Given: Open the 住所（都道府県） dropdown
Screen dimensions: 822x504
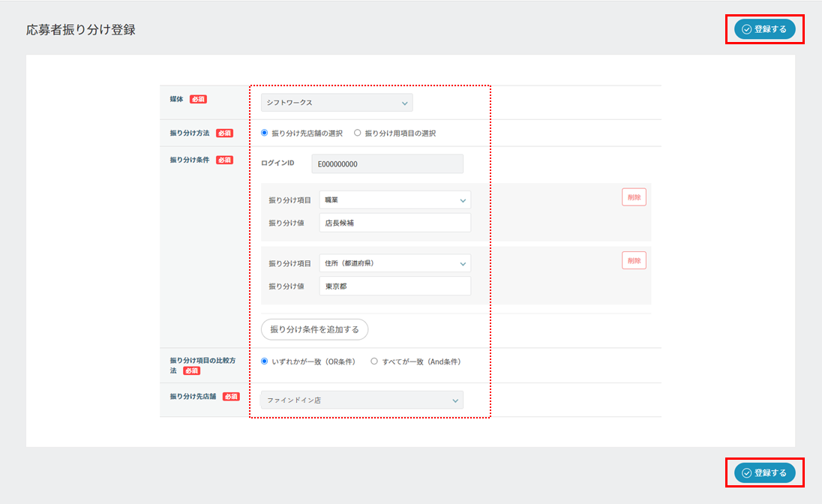Looking at the screenshot, I should (394, 262).
